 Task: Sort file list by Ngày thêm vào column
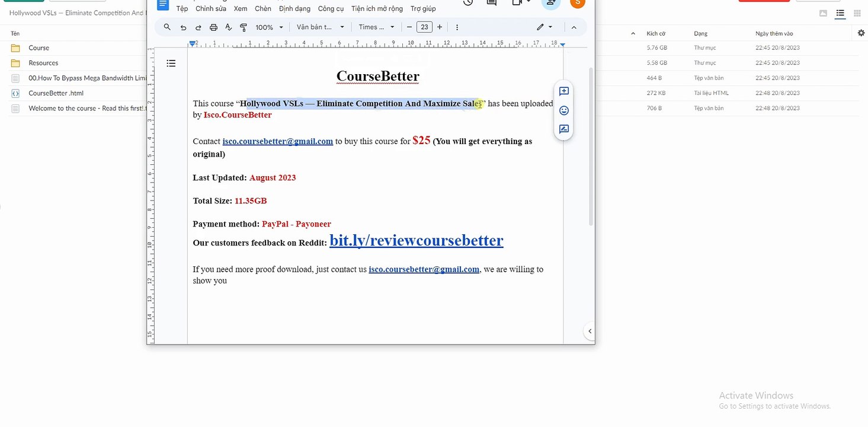point(774,34)
